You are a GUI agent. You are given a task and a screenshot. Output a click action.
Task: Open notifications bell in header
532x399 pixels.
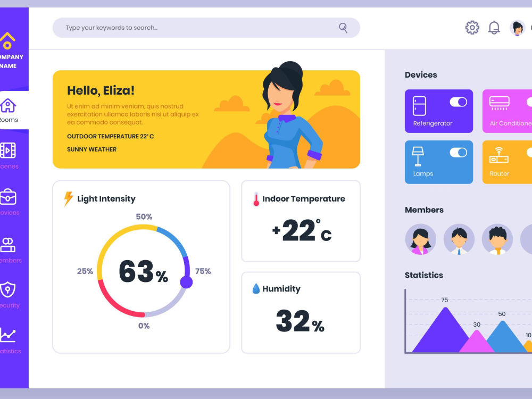click(494, 28)
